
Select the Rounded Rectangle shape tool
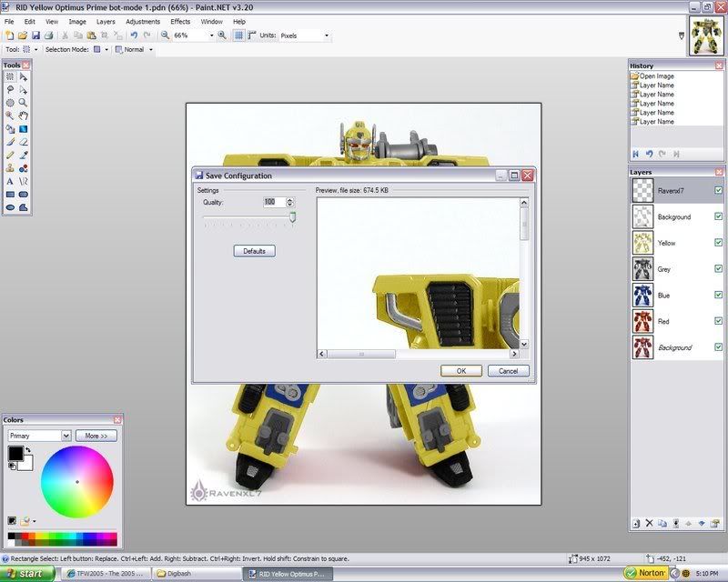click(x=24, y=195)
